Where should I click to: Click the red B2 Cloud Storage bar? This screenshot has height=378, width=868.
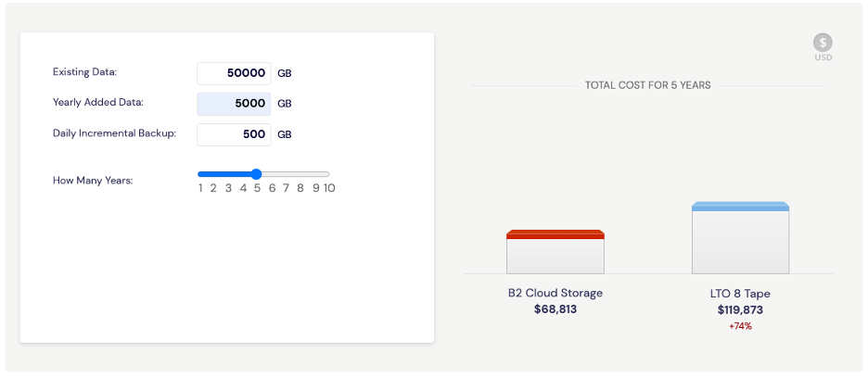click(555, 251)
